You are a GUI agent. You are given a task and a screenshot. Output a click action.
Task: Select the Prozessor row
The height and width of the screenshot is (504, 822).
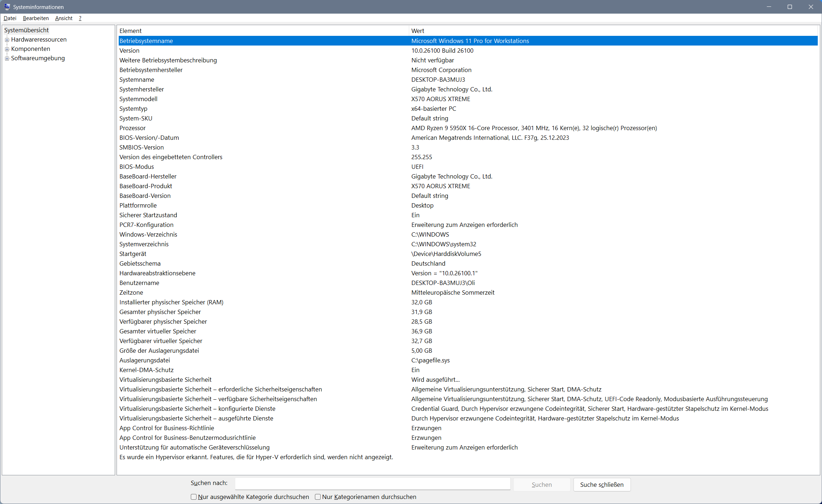tap(133, 128)
